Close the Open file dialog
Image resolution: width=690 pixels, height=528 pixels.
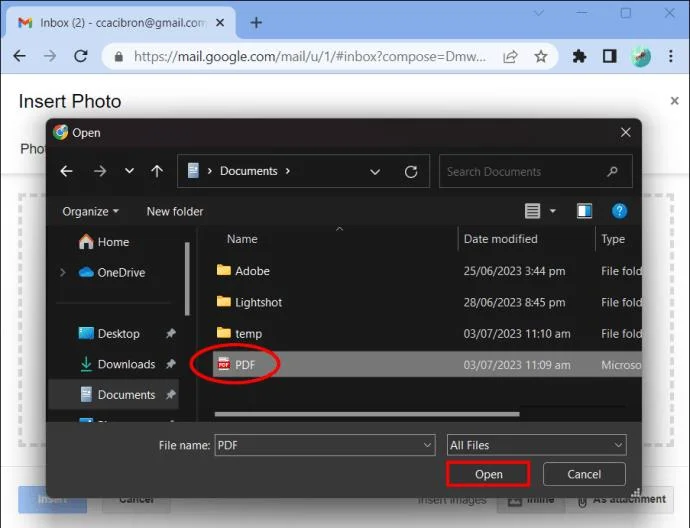625,132
